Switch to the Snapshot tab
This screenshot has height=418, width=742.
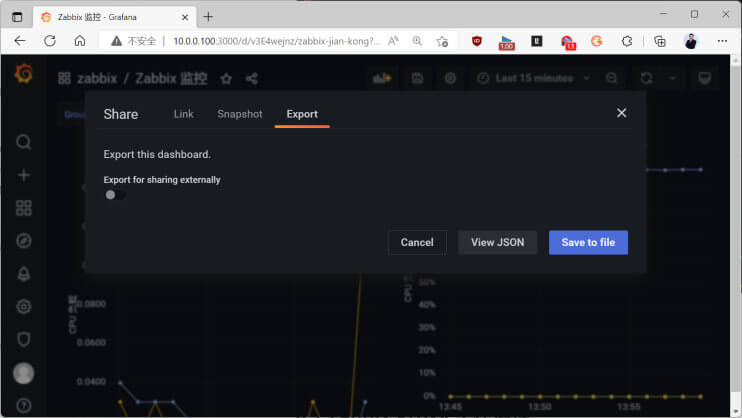[239, 114]
